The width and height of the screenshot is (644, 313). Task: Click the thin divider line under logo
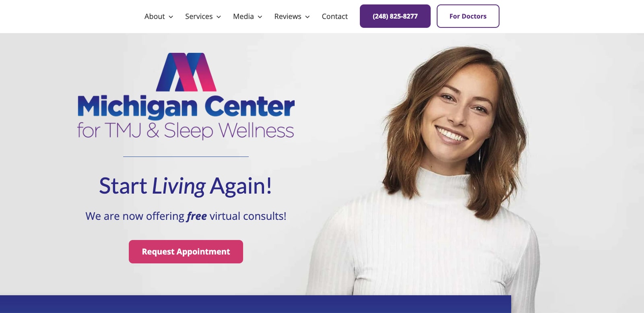[186, 157]
